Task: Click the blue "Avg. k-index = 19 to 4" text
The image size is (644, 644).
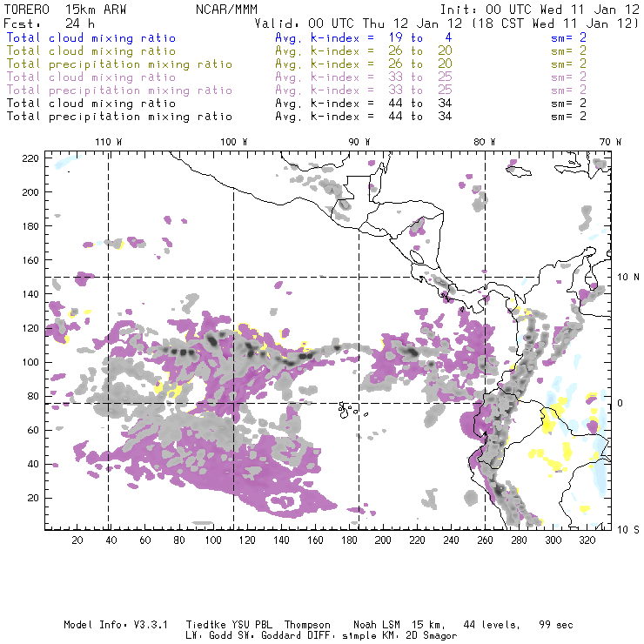Action: pyautogui.click(x=364, y=38)
